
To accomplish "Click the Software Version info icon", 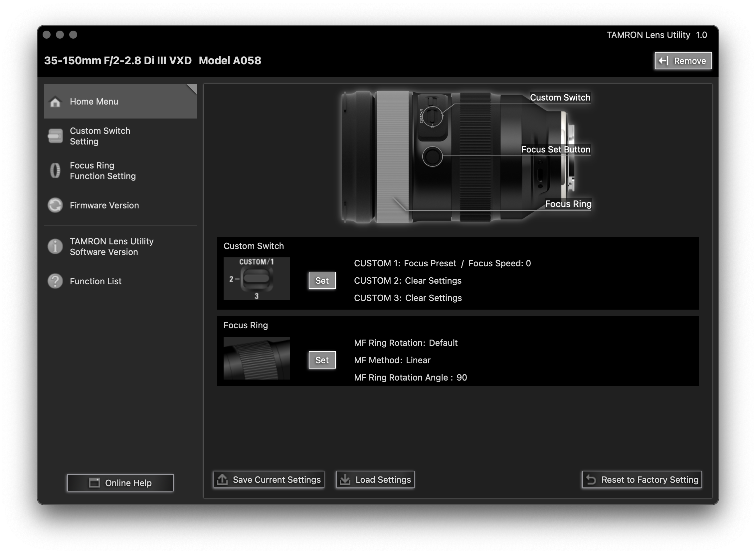I will pyautogui.click(x=55, y=246).
